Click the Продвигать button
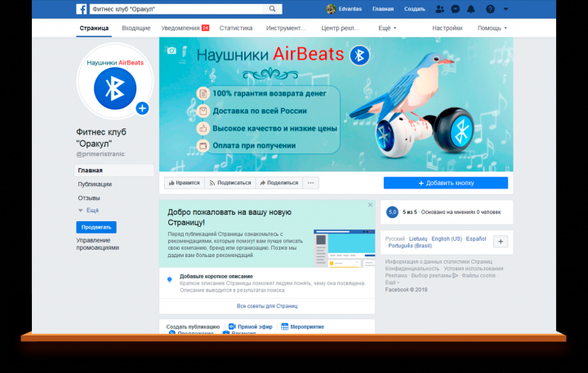This screenshot has height=373, width=588. coord(96,227)
